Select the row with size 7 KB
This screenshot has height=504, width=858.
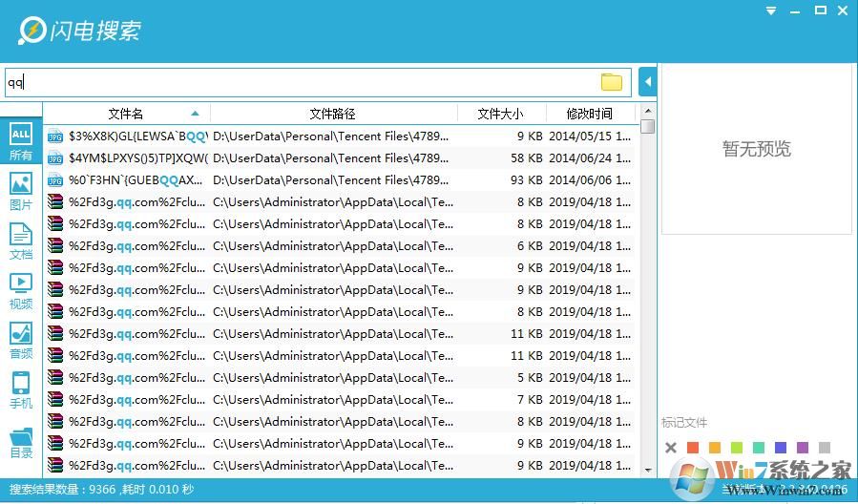click(339, 400)
